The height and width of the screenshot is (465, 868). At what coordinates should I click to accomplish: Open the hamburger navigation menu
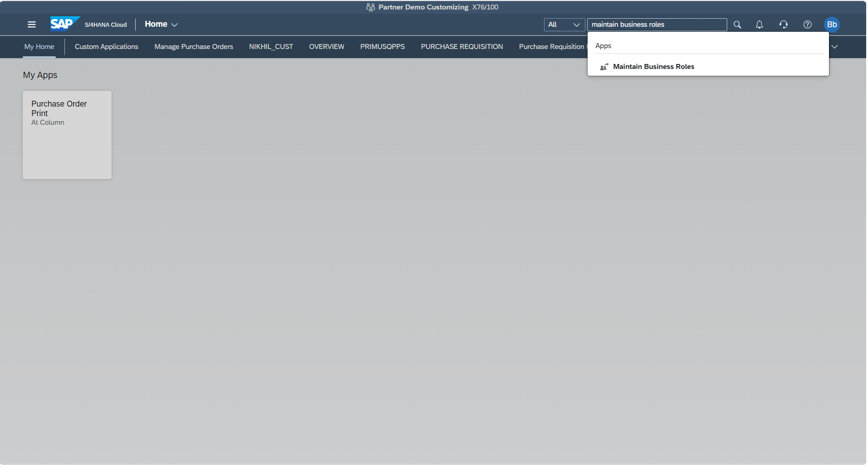click(31, 24)
